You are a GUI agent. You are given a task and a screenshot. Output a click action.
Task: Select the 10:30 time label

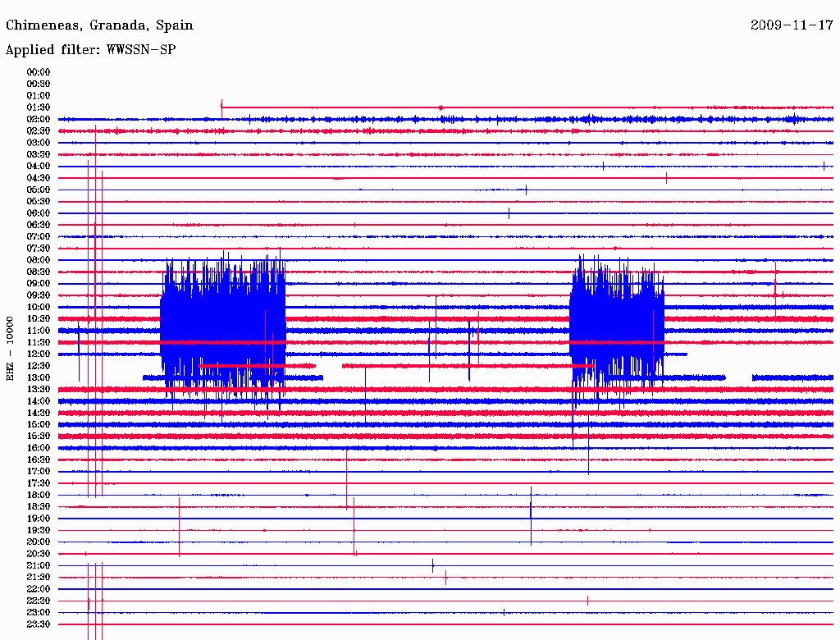tap(39, 319)
